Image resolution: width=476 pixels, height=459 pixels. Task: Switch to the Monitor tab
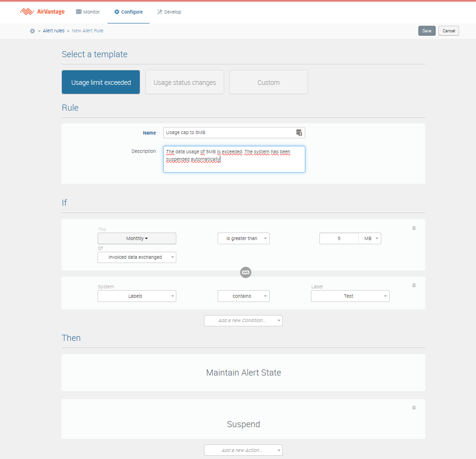(x=88, y=12)
